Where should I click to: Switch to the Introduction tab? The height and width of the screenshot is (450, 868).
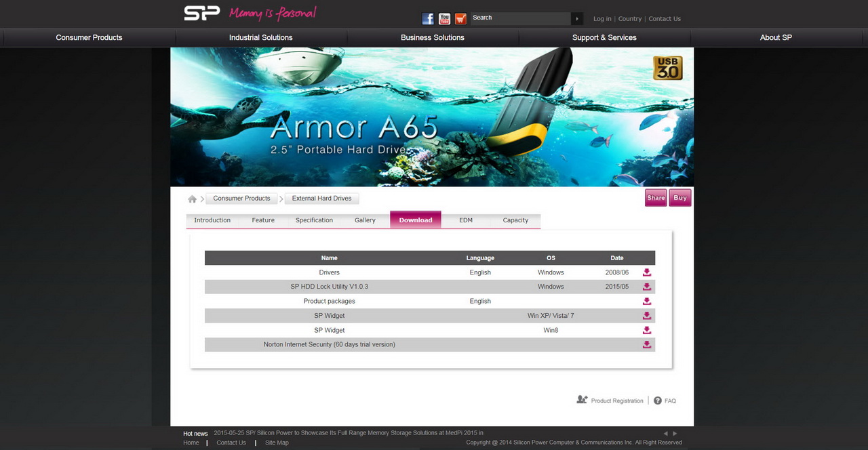click(212, 220)
